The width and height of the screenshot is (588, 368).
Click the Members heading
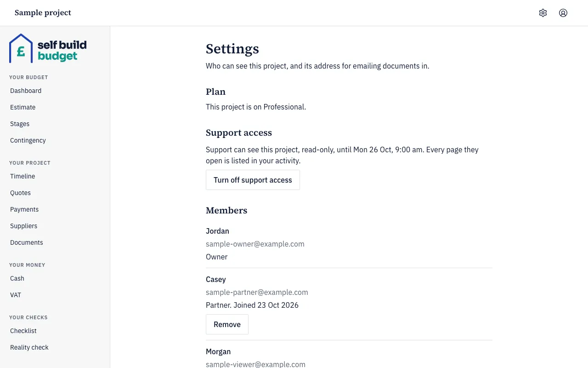pos(226,210)
